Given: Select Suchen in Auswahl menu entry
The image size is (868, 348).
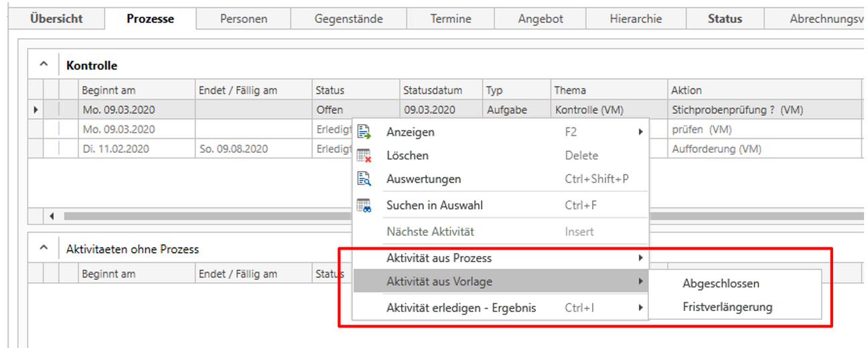Looking at the screenshot, I should coord(500,205).
